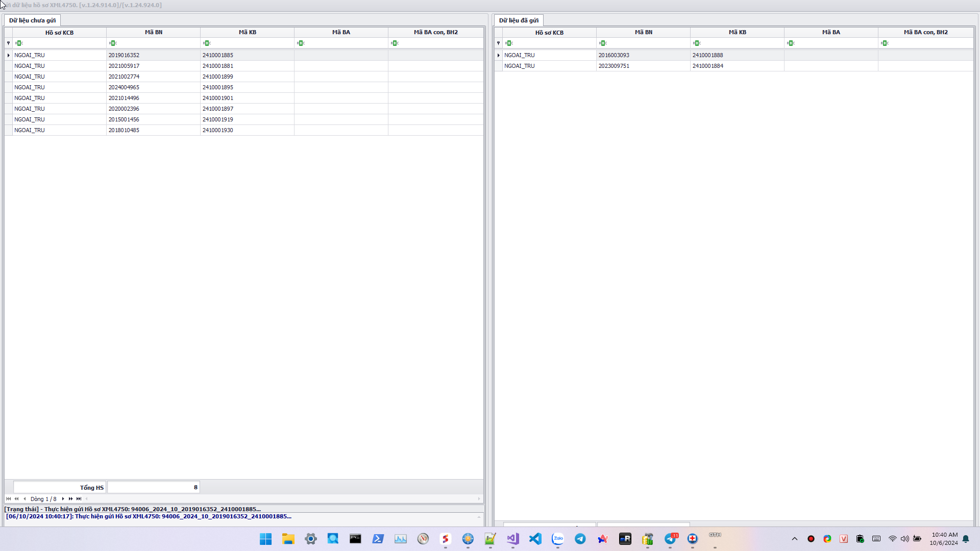
Task: Go to previous page in unsent navigator
Action: coord(16,499)
